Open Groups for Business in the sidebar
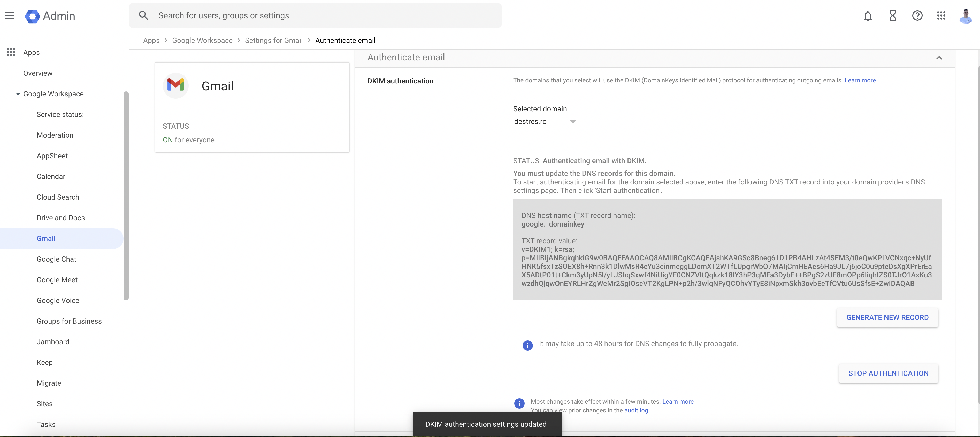The height and width of the screenshot is (437, 980). [69, 321]
